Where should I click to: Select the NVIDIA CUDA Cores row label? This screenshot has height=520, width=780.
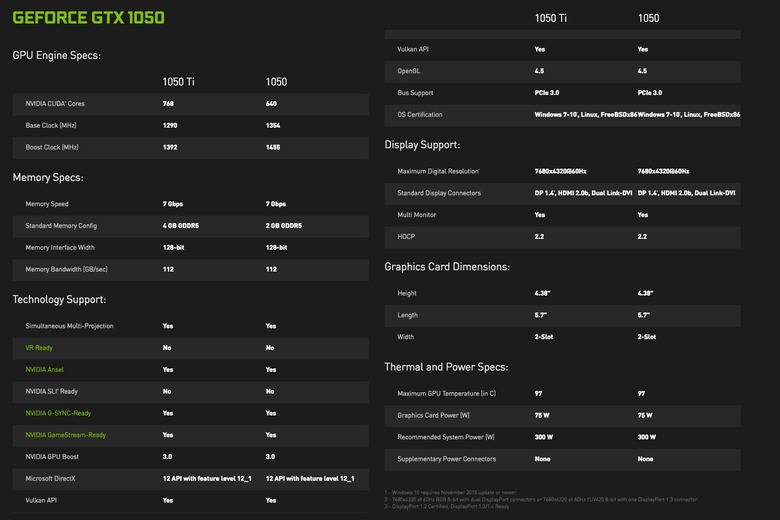coord(55,104)
